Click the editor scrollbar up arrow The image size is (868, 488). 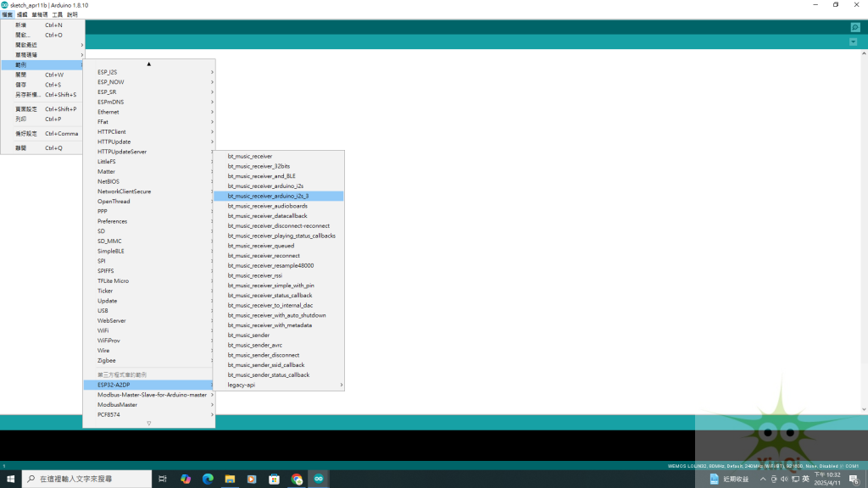pyautogui.click(x=864, y=53)
